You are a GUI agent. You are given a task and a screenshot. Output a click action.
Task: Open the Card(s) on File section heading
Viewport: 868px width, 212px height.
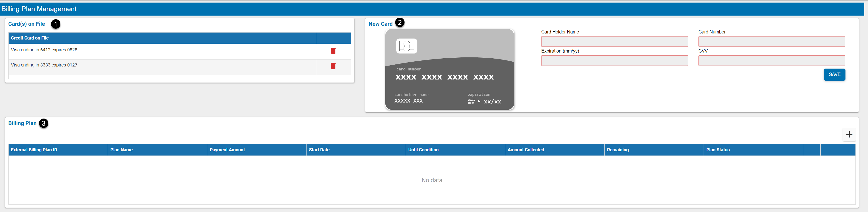27,24
